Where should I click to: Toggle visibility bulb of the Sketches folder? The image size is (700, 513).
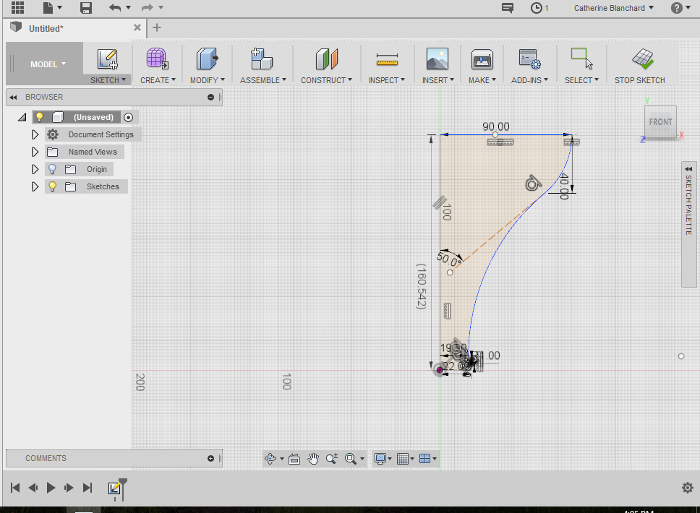coord(52,187)
